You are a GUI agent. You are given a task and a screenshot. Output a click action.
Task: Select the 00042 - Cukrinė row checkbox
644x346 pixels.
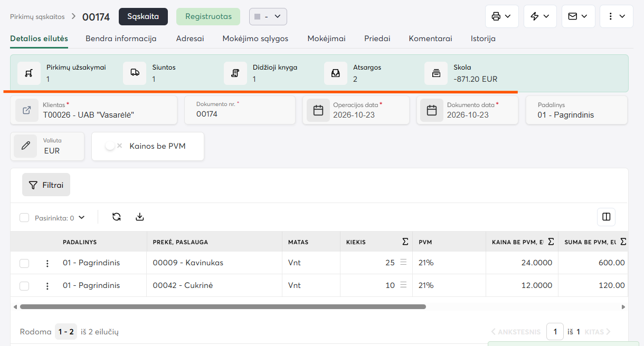24,286
